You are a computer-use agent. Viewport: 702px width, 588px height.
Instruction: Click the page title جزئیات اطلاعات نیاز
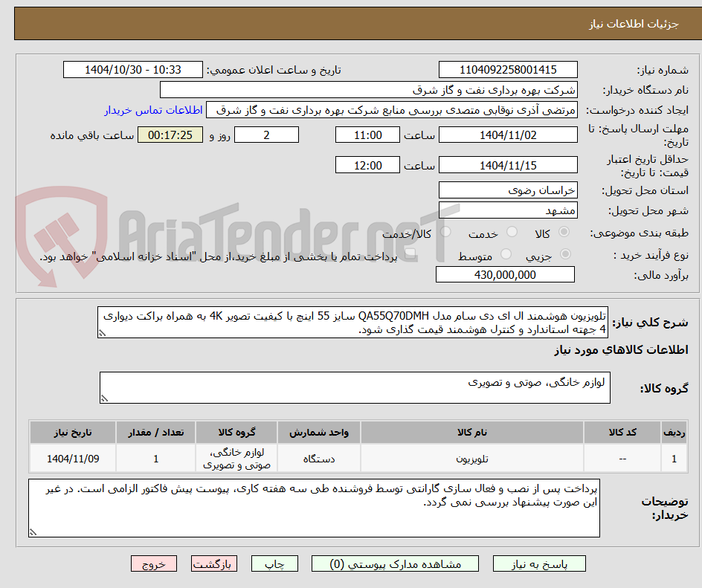634,24
